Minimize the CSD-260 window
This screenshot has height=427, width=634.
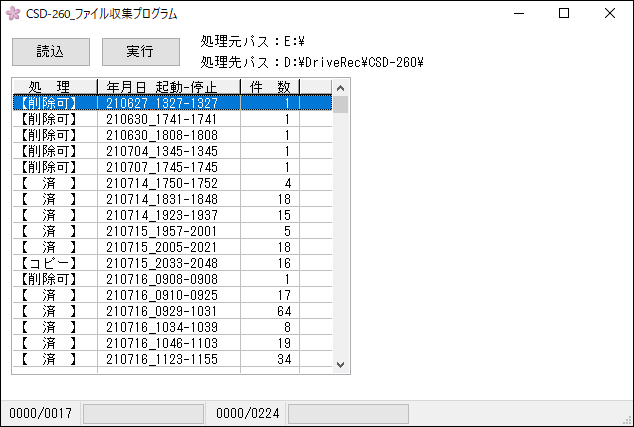(x=519, y=13)
